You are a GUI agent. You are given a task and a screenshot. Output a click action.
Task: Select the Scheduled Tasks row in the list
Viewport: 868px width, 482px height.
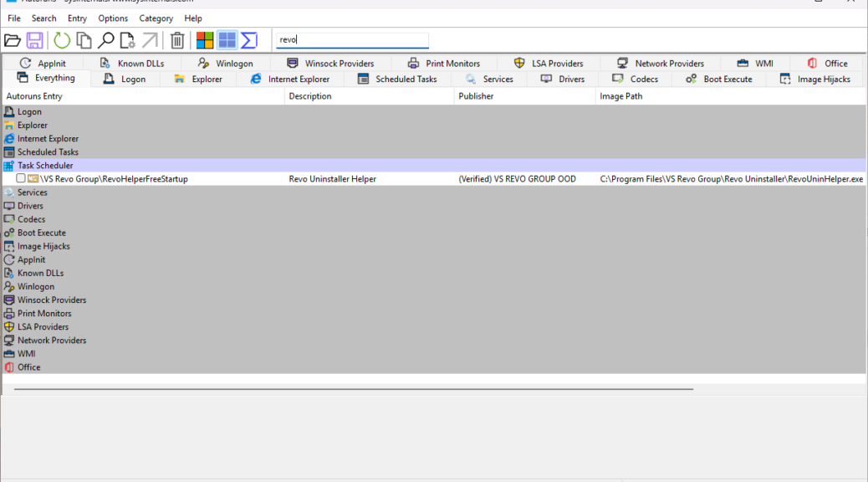click(x=434, y=151)
